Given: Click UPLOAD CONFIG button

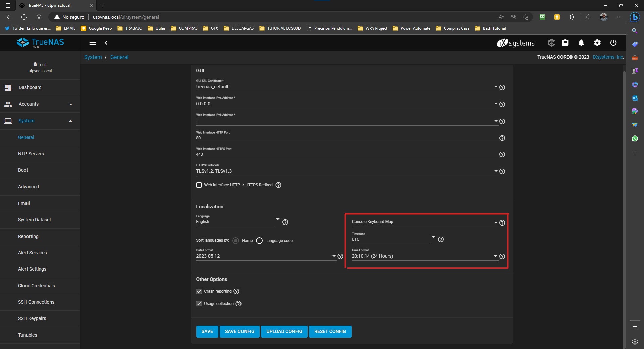Looking at the screenshot, I should point(284,331).
